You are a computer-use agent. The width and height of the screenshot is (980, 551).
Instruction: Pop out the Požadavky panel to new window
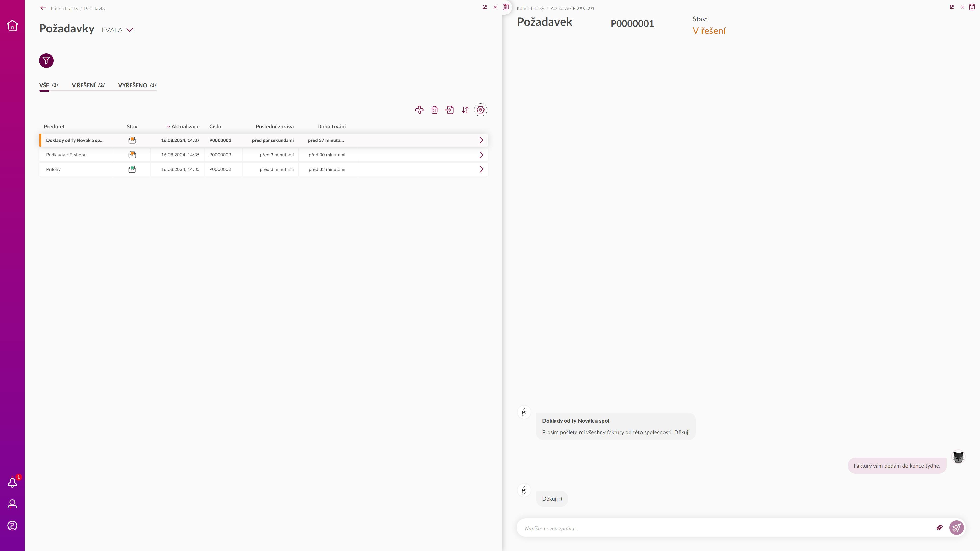tap(485, 7)
